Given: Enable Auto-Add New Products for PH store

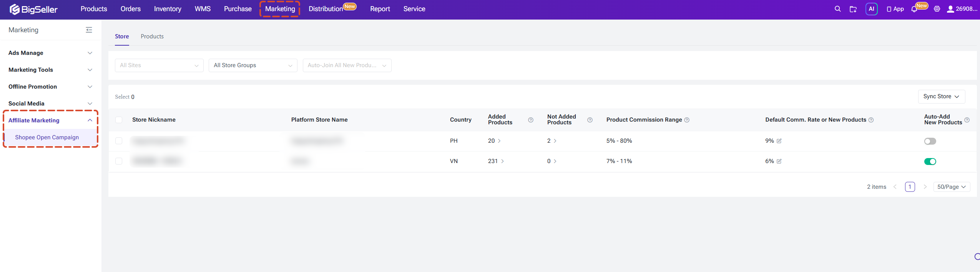Looking at the screenshot, I should point(930,141).
